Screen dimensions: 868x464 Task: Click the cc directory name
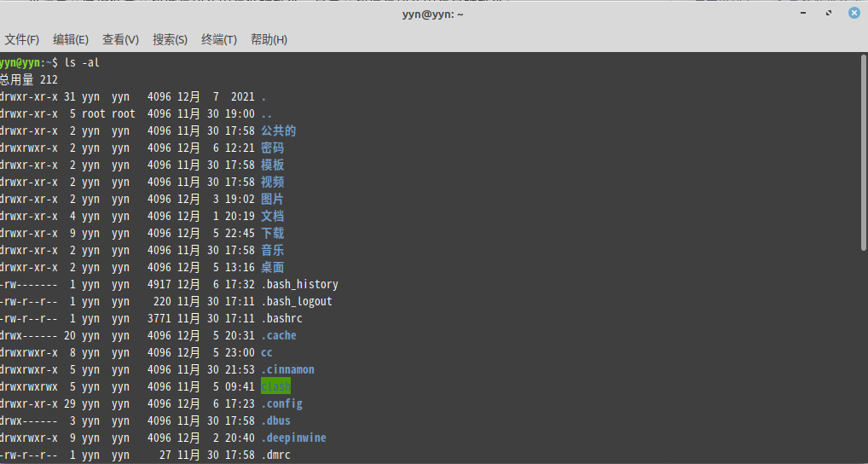point(267,353)
